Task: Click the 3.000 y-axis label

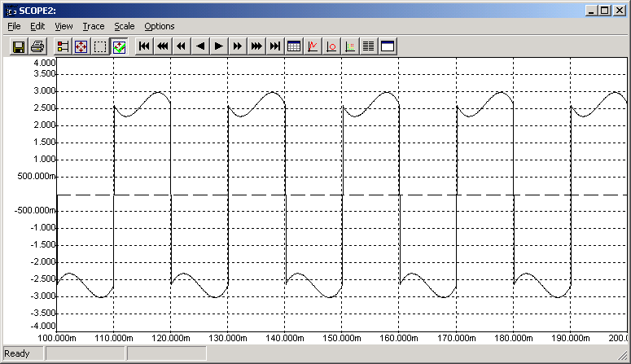Action: coord(44,91)
